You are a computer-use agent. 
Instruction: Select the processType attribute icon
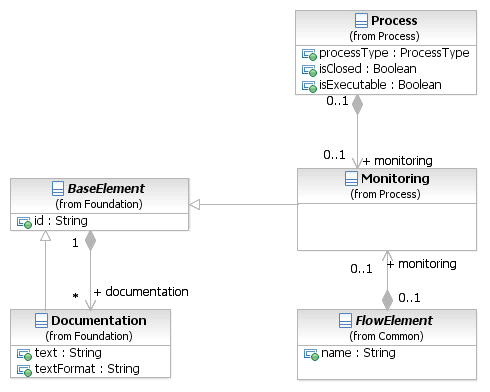309,54
